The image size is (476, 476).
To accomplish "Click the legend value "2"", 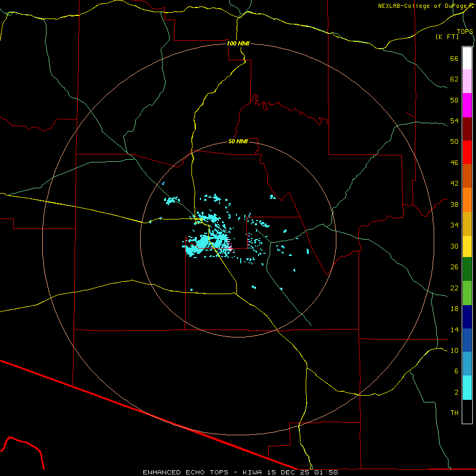I will pos(456,392).
